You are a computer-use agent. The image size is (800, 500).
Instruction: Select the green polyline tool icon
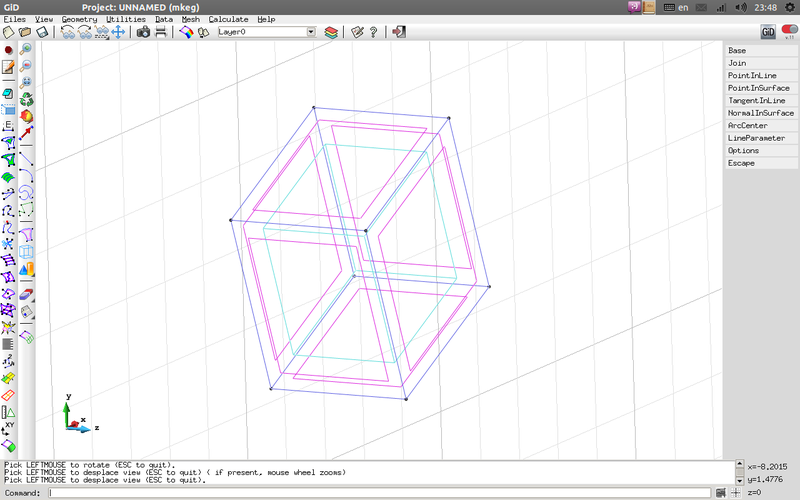26,210
